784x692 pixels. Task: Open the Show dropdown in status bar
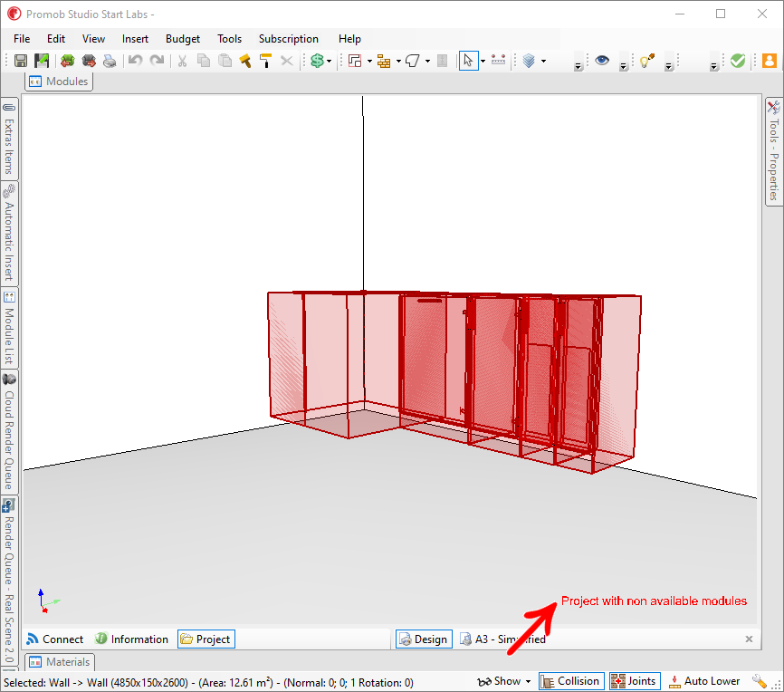(504, 681)
